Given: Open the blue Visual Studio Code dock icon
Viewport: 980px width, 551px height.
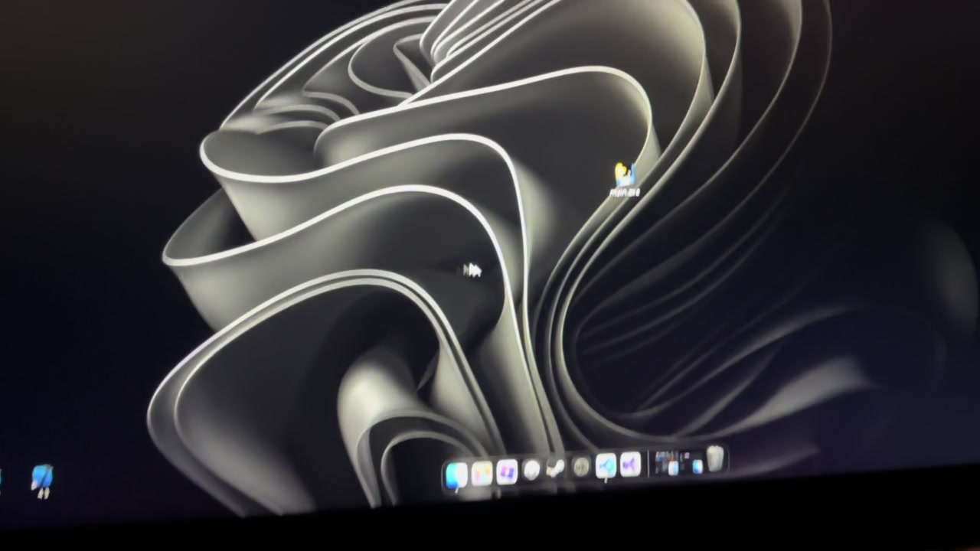Looking at the screenshot, I should point(606,465).
